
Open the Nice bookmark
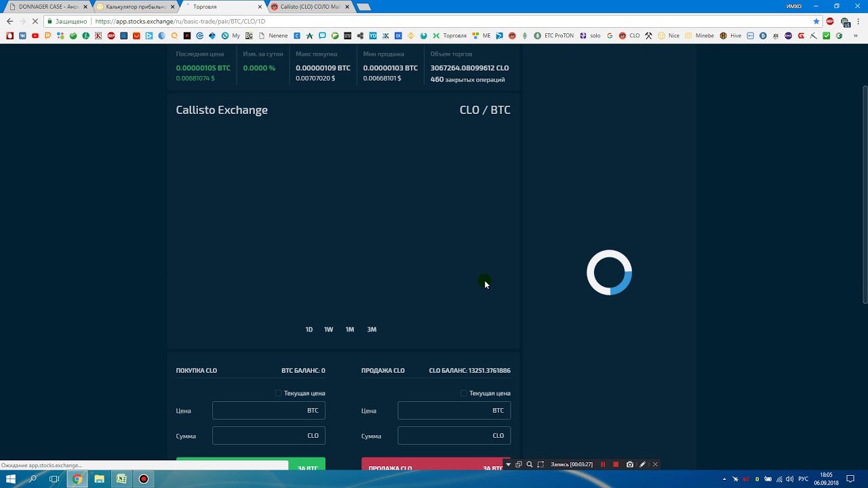tap(669, 35)
